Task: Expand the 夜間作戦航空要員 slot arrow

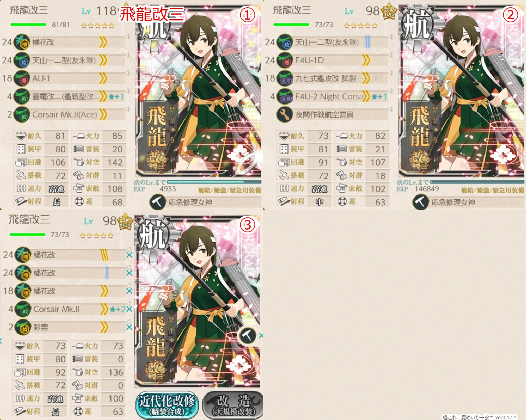Action: 391,110
